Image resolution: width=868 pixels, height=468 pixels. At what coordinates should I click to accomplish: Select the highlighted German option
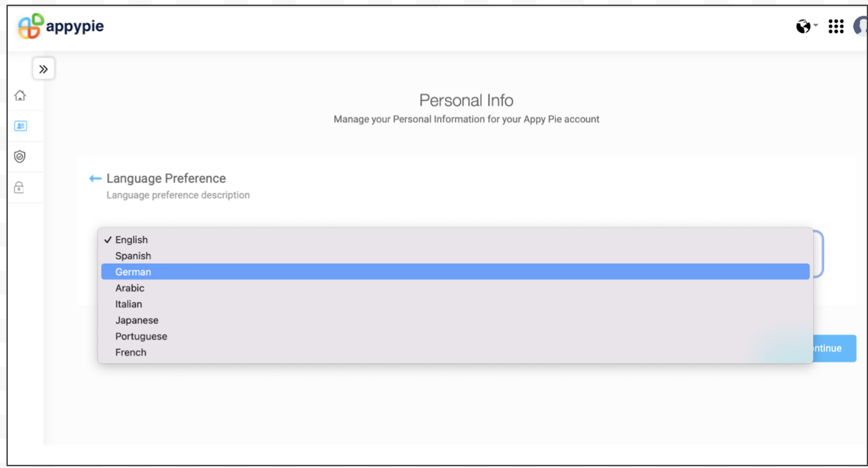pyautogui.click(x=133, y=272)
